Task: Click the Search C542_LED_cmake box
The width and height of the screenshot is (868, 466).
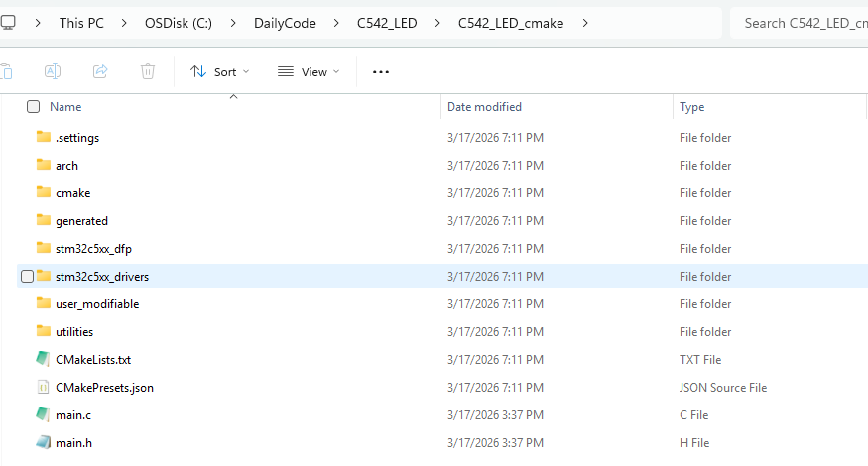Action: (799, 23)
